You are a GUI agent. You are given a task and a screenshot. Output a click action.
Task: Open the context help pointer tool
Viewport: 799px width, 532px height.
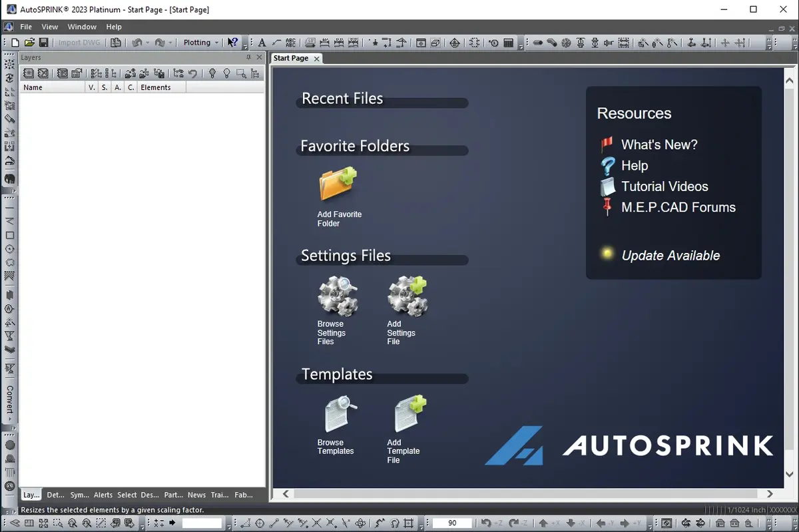tap(232, 43)
